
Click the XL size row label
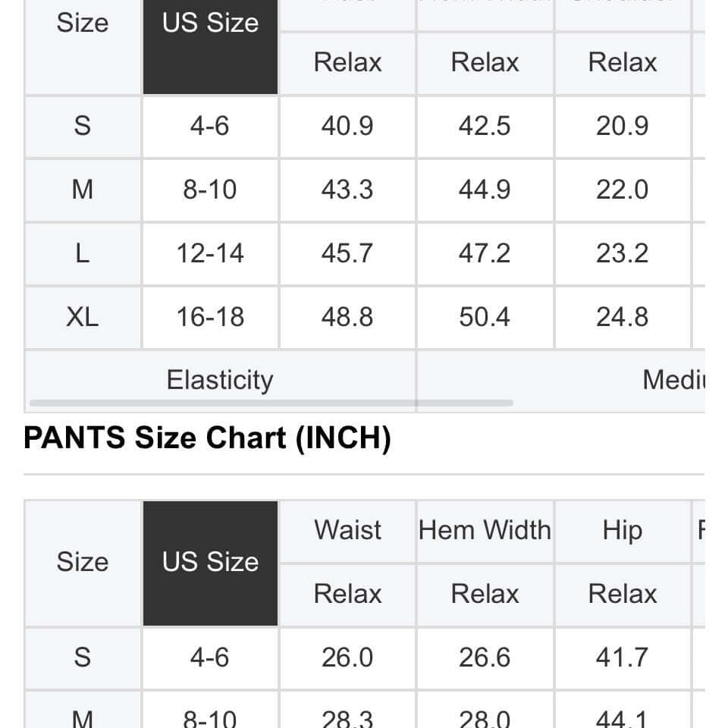coord(82,316)
